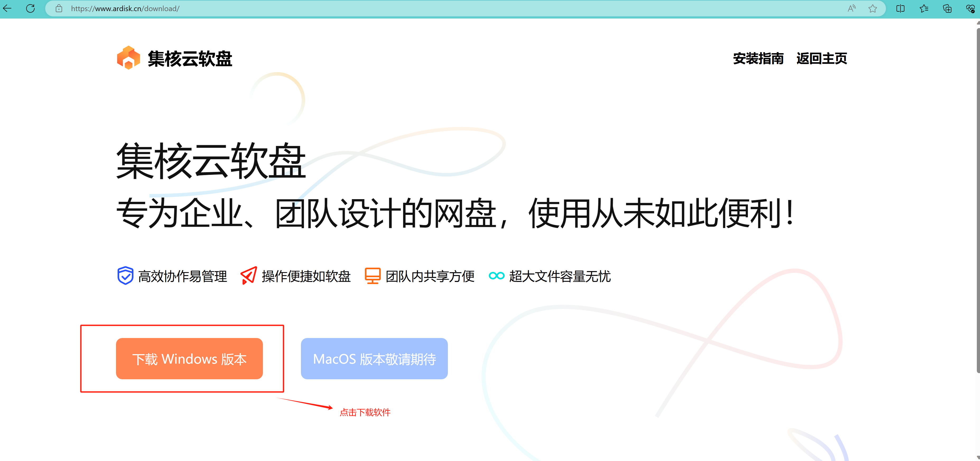The height and width of the screenshot is (461, 980).
Task: Open the browser essentials heart icon
Action: click(x=970, y=8)
